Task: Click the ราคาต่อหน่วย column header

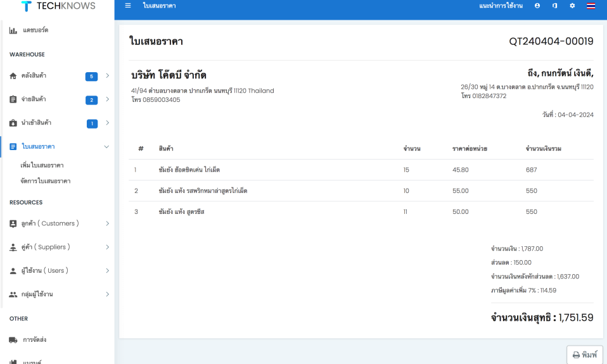Action: 470,149
